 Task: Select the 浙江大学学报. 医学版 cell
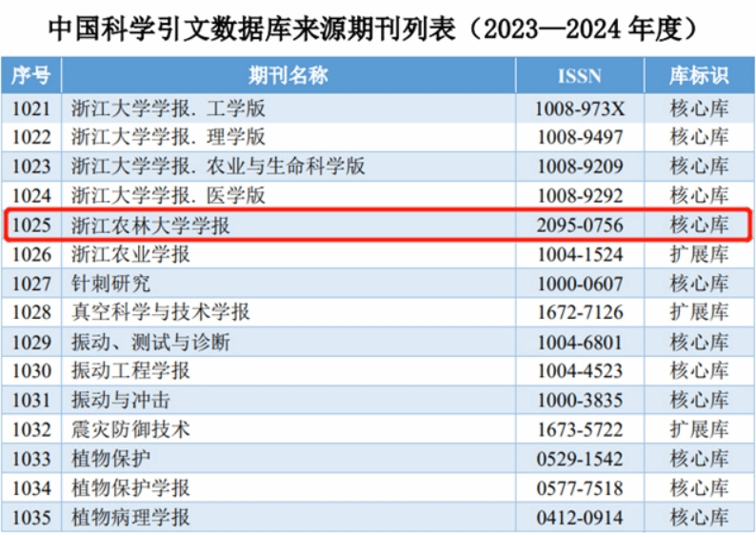point(158,196)
